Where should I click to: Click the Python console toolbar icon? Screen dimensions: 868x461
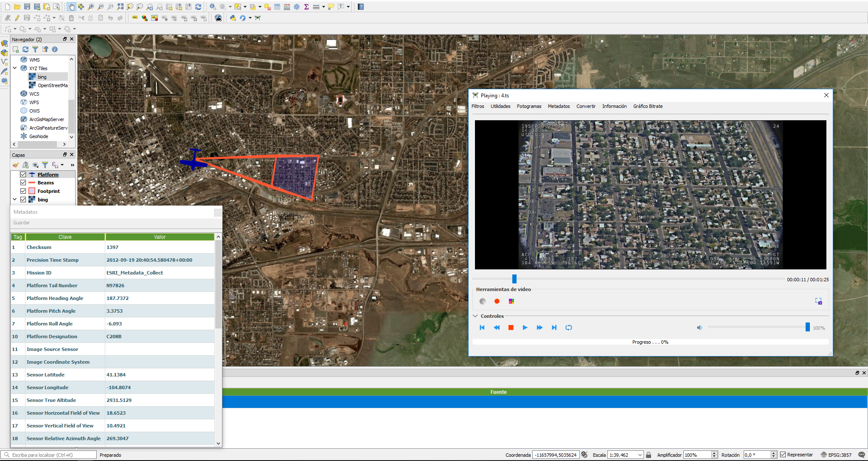pos(233,18)
